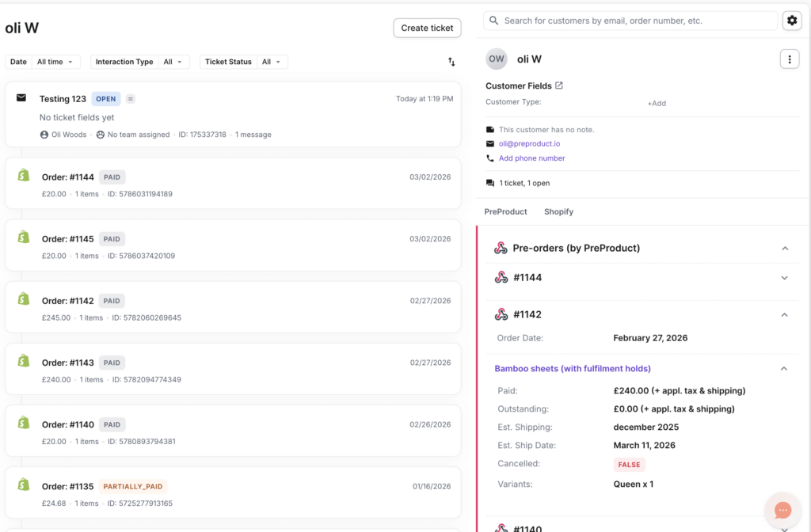Click the customer search field
The image size is (811, 532).
[630, 21]
